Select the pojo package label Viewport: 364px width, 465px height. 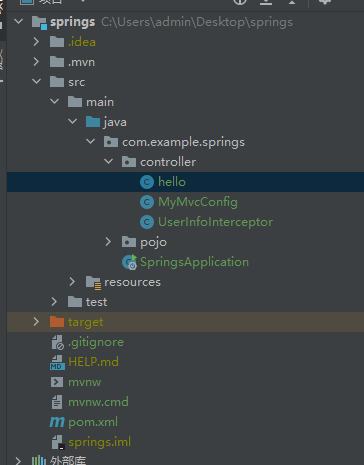[153, 242]
